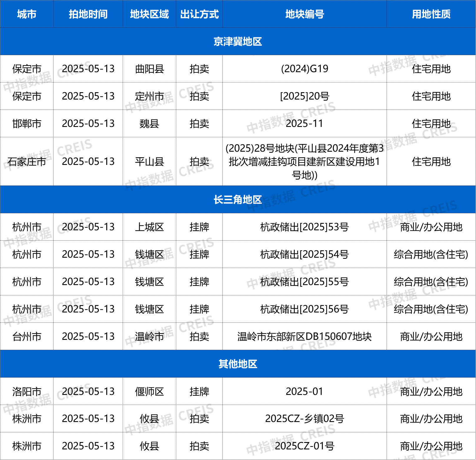476x460 pixels.
Task: Click the 城市 column header
Action: [x=27, y=14]
